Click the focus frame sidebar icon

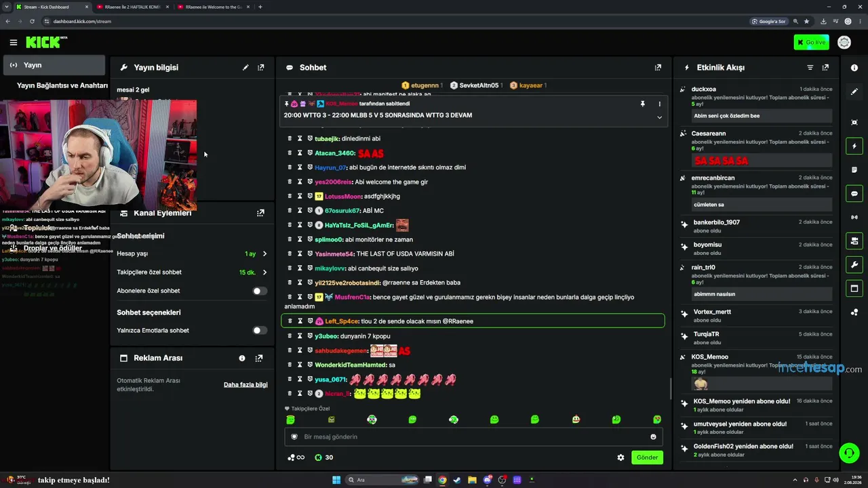[x=854, y=123]
